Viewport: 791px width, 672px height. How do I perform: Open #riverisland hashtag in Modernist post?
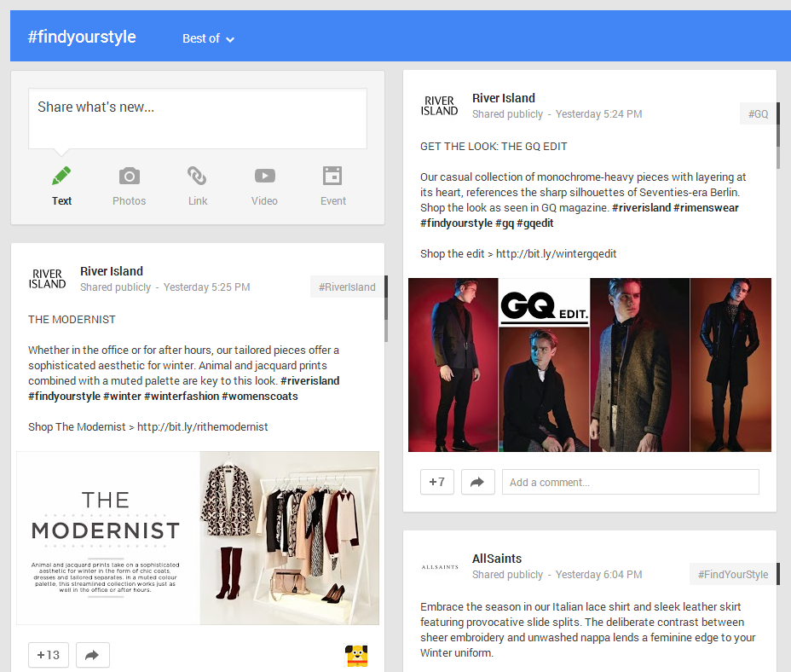tap(309, 380)
